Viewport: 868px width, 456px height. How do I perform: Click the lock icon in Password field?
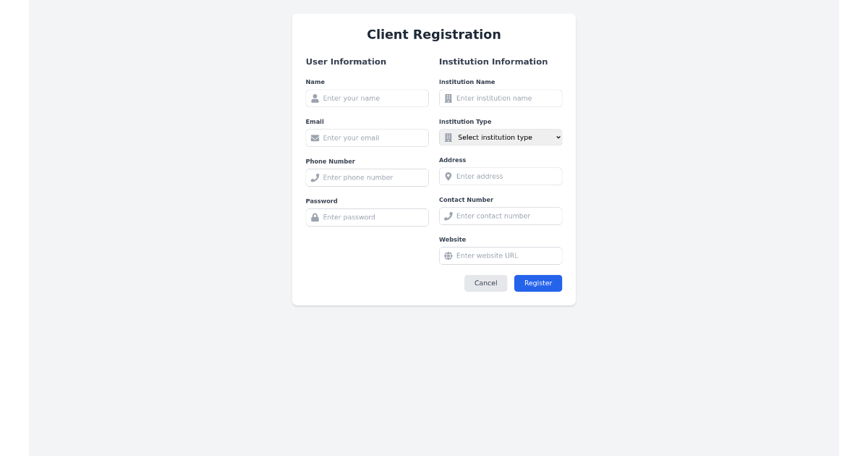315,217
